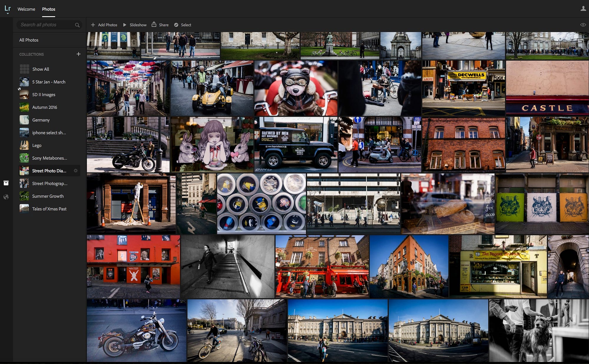Select Show All collections grid
This screenshot has width=589, height=364.
41,69
